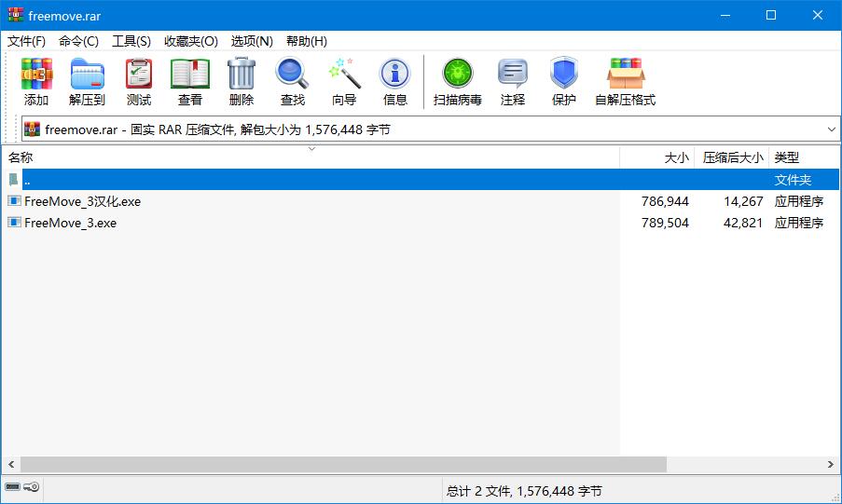Screen dimensions: 842x504
Task: Open the 选项(N) menu
Action: point(252,41)
